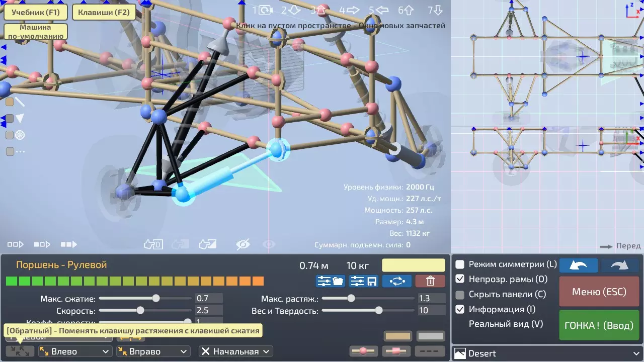Viewport: 644px width, 362px height.
Task: Adjust the Вес и Твердость slider
Action: [367, 311]
